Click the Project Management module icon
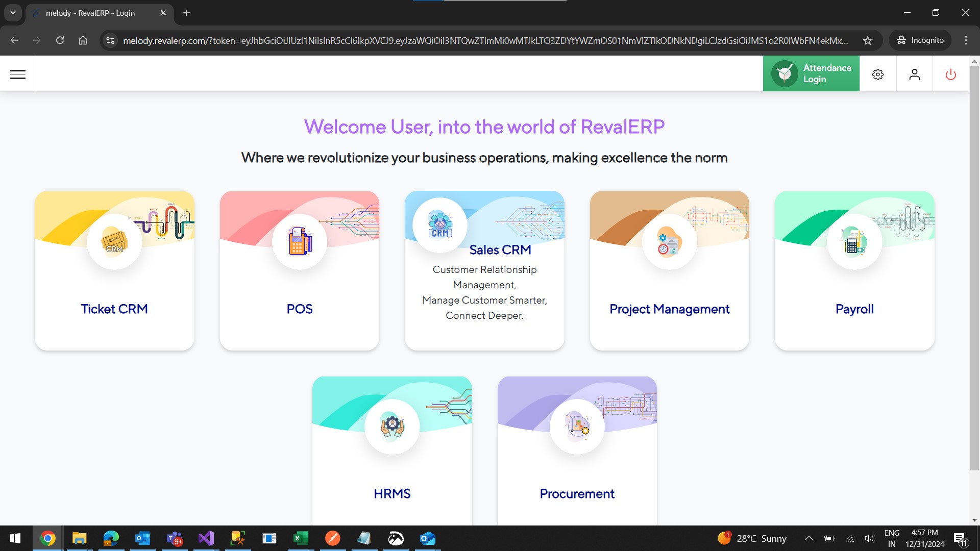The image size is (980, 551). coord(669,242)
